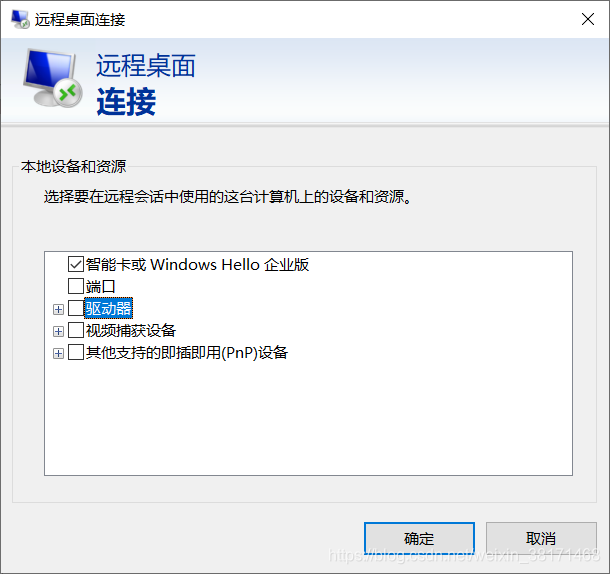
Task: Check the 视频捕获设备 checkbox
Action: pyautogui.click(x=76, y=330)
